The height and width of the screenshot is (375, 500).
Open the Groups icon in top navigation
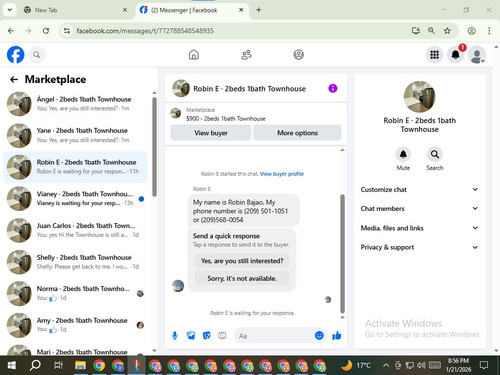pos(298,55)
